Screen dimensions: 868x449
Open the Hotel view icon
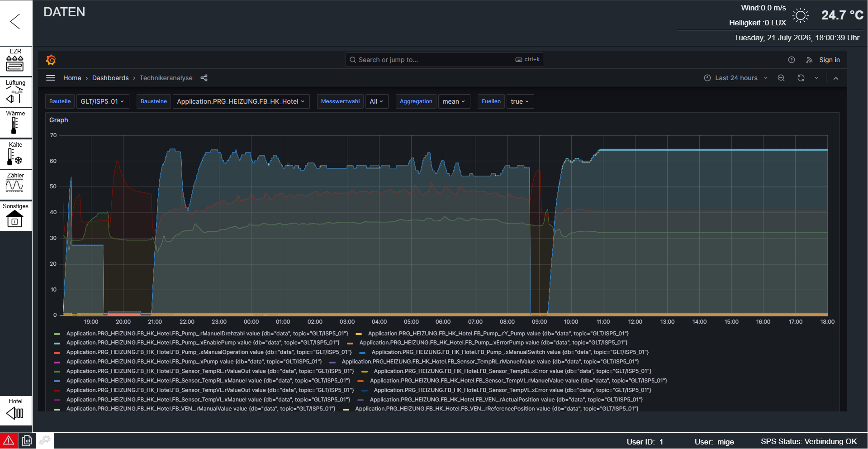(15, 410)
